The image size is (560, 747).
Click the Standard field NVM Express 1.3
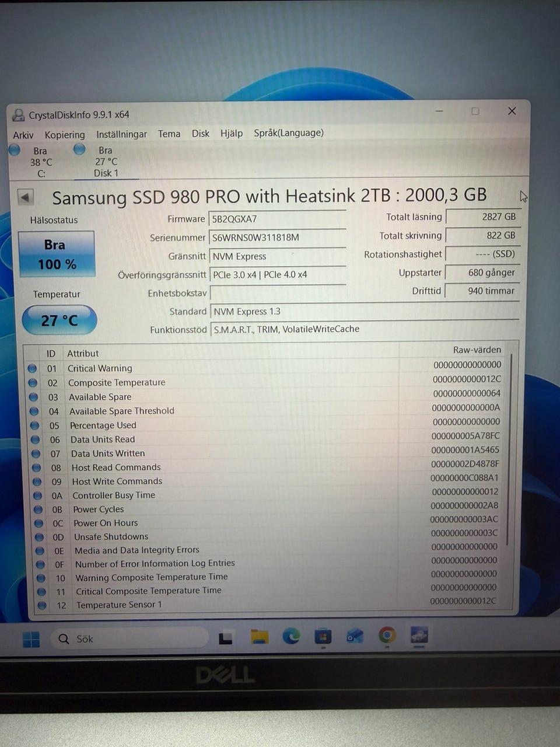point(365,311)
